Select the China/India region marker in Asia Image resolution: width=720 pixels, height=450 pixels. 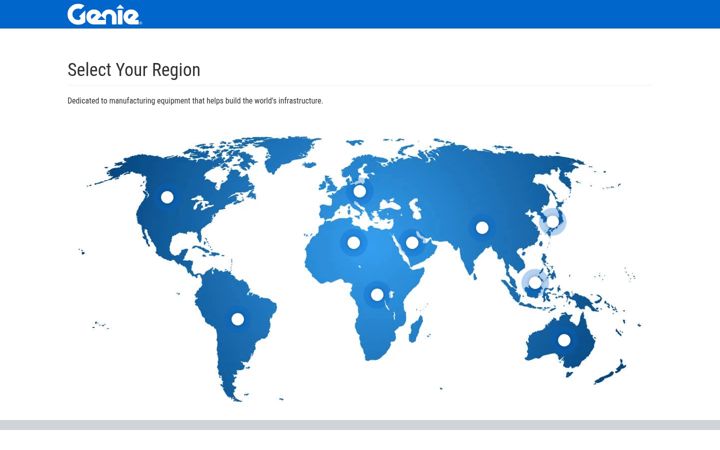482,227
